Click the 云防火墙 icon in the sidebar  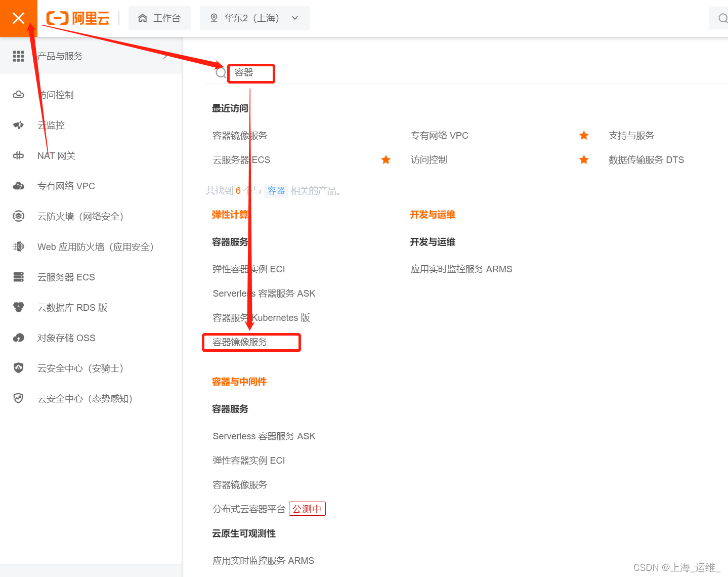coord(18,216)
